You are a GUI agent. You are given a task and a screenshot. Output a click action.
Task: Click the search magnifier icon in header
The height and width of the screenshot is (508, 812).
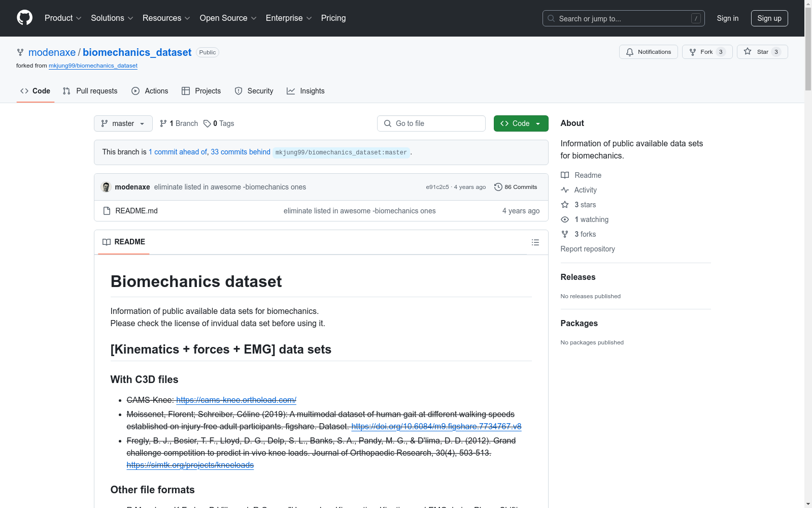551,18
